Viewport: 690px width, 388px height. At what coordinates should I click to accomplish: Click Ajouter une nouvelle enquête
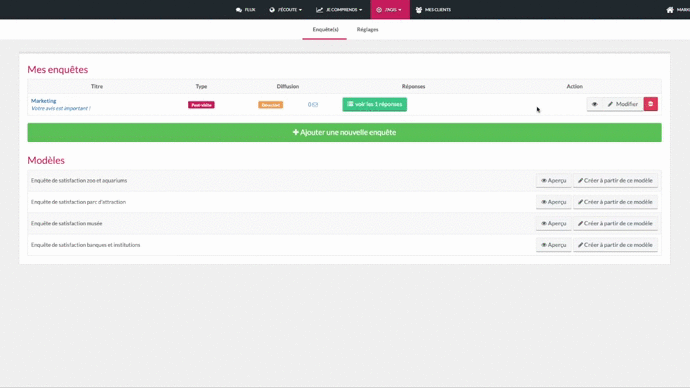344,132
